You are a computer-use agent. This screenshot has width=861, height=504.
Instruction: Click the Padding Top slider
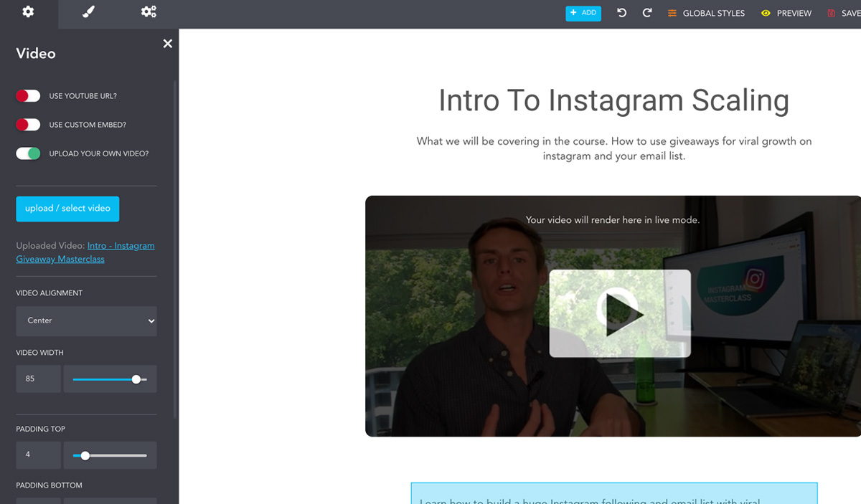110,455
